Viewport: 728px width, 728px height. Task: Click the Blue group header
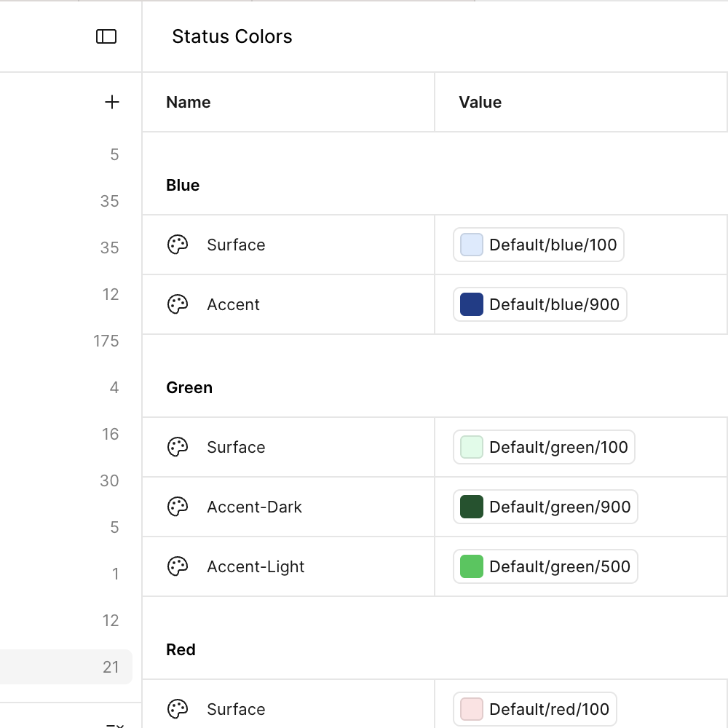click(183, 185)
